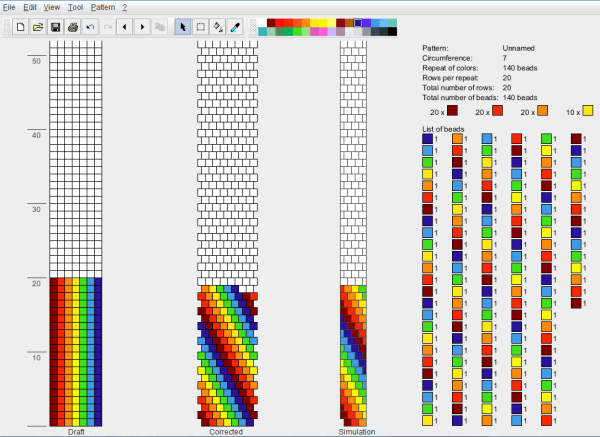Open an existing pattern file
The width and height of the screenshot is (600, 437).
coord(38,26)
